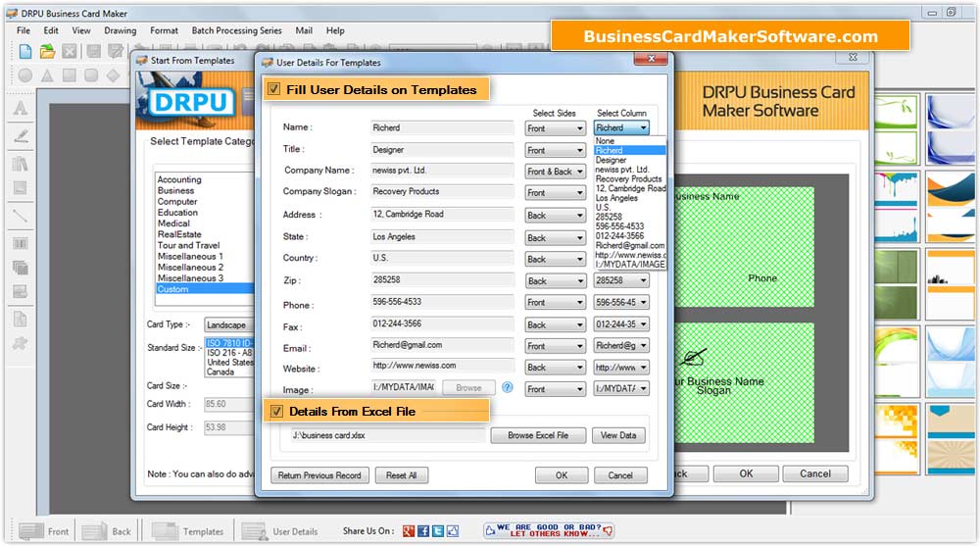Choose Designer in the open column list
Screen dimensions: 980x546
(x=630, y=160)
